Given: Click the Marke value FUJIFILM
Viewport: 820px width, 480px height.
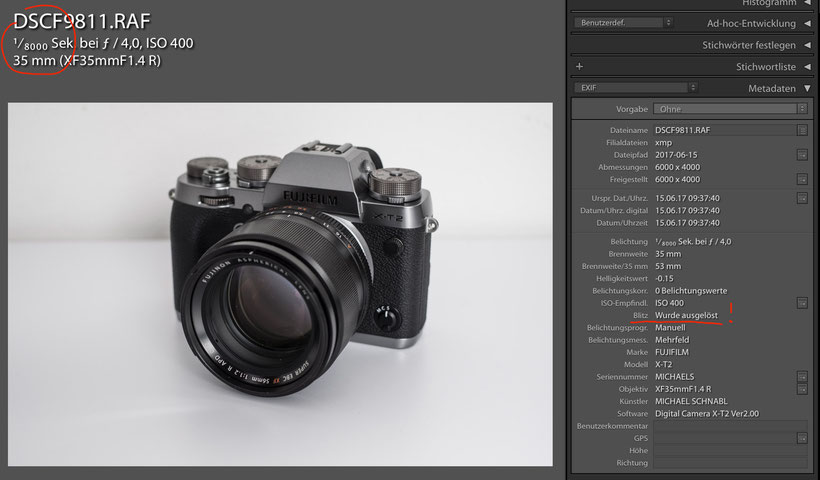Looking at the screenshot, I should [x=671, y=352].
